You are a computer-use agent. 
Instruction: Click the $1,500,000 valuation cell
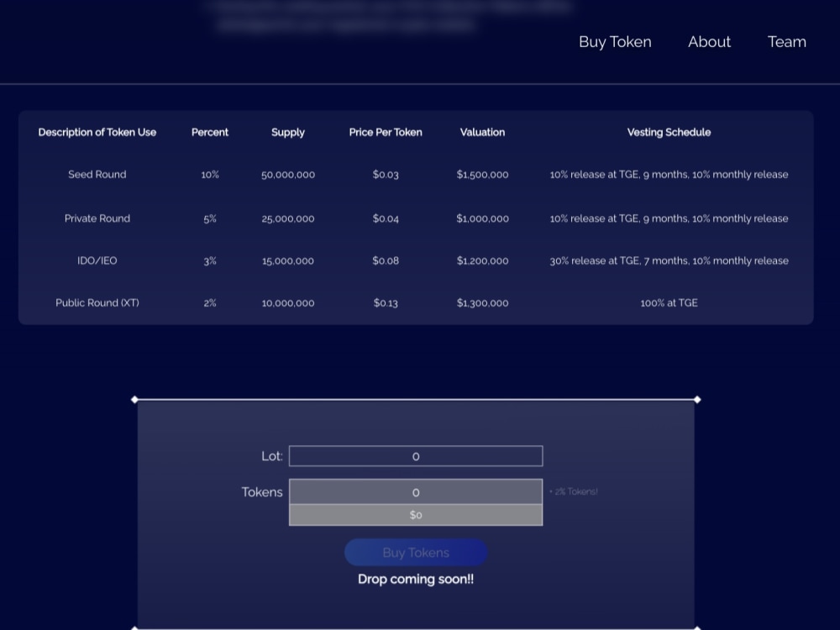483,174
